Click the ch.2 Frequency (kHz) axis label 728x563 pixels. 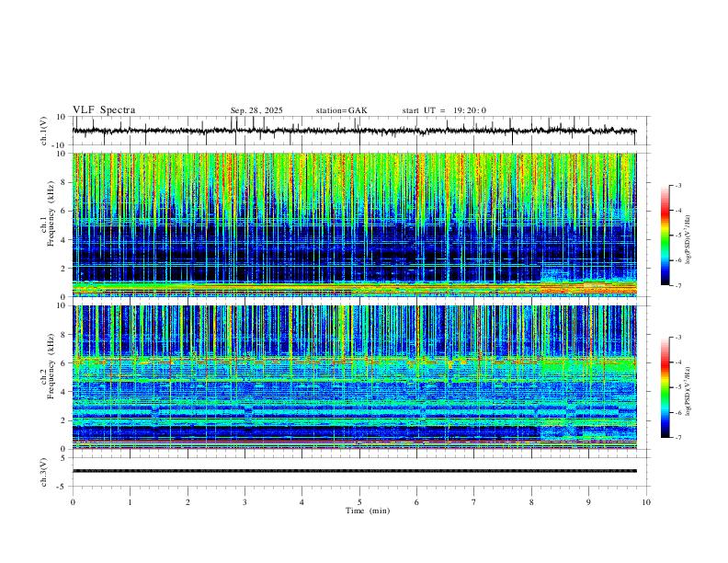pyautogui.click(x=48, y=377)
